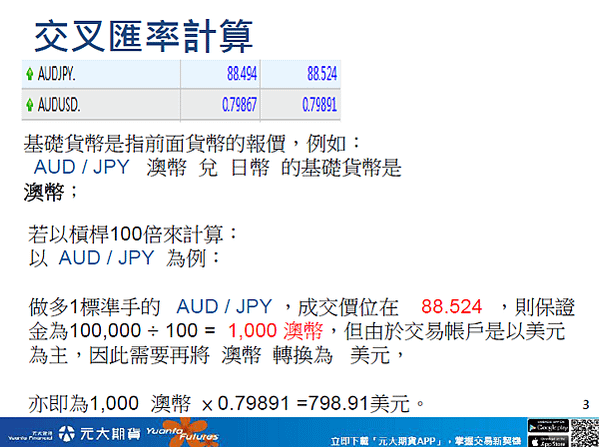Click the 798.91美元 result text
The image size is (599, 447).
point(359,403)
